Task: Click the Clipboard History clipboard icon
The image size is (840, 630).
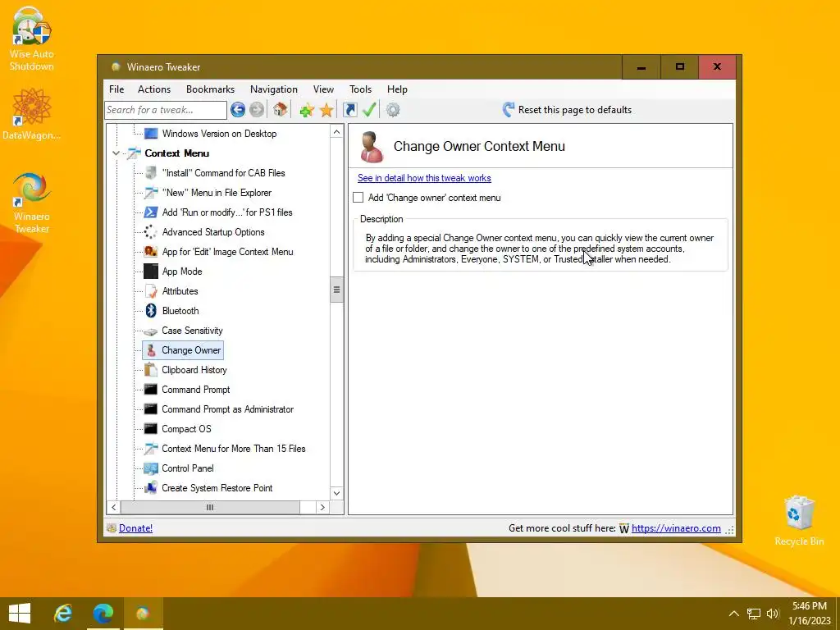Action: click(151, 370)
